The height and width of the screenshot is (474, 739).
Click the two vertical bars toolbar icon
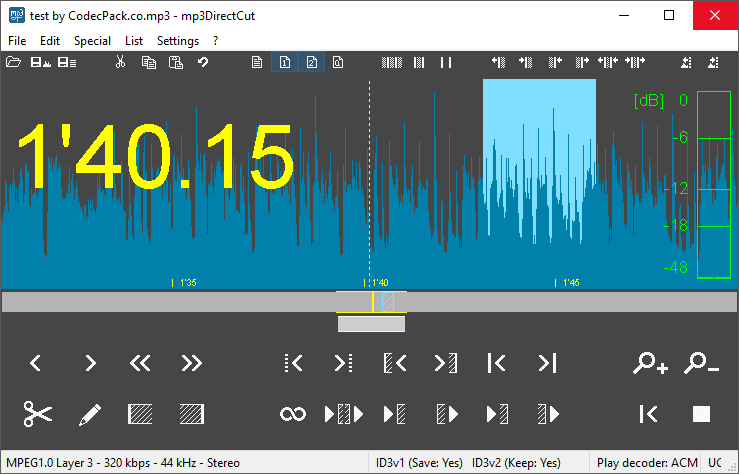point(446,62)
